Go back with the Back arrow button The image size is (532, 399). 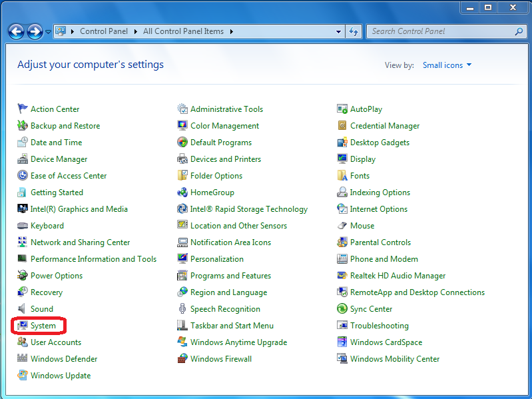(16, 32)
